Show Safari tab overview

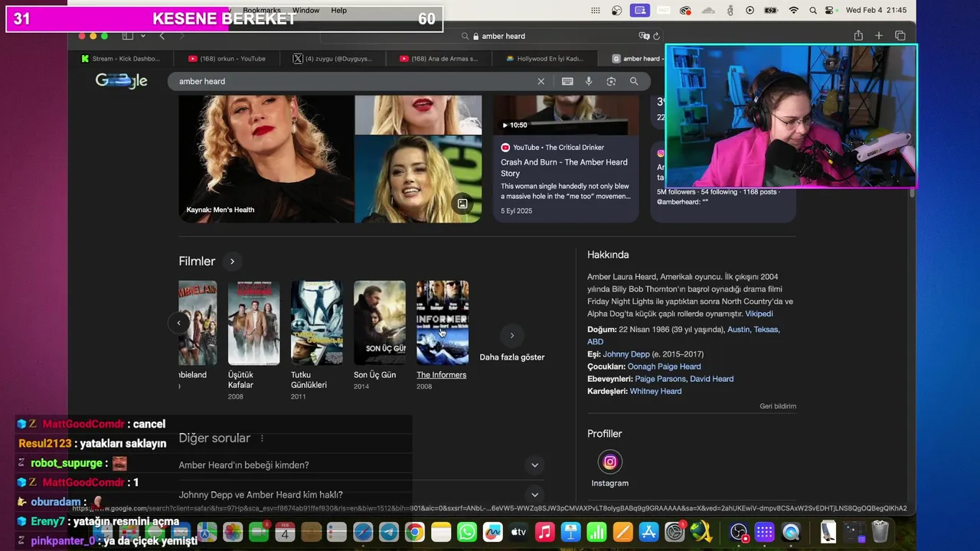pyautogui.click(x=900, y=36)
